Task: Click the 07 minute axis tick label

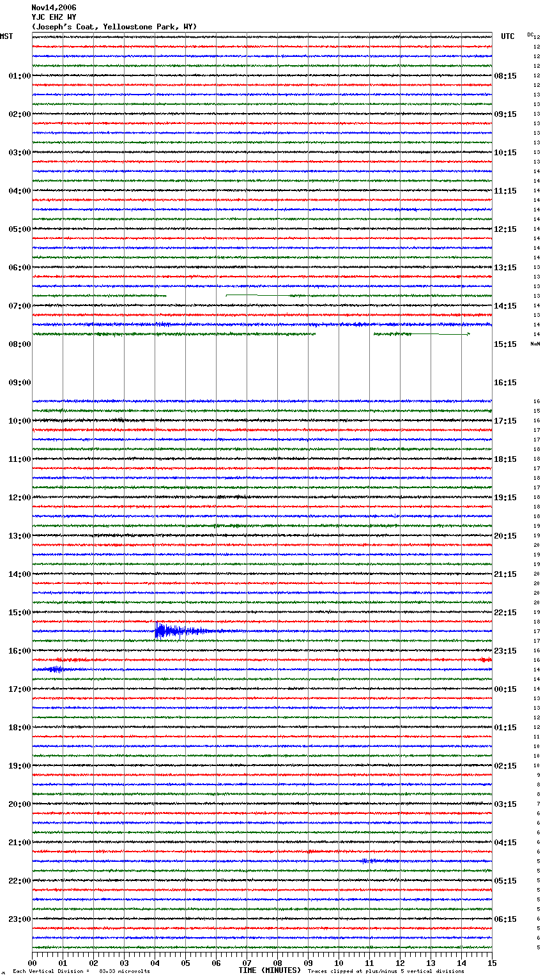Action: click(x=247, y=963)
